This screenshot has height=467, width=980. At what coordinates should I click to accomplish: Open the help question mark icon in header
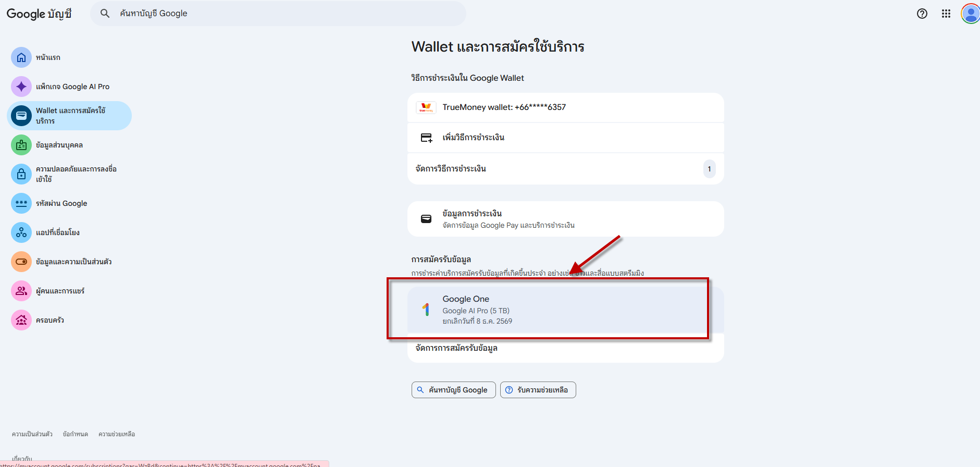coord(922,14)
